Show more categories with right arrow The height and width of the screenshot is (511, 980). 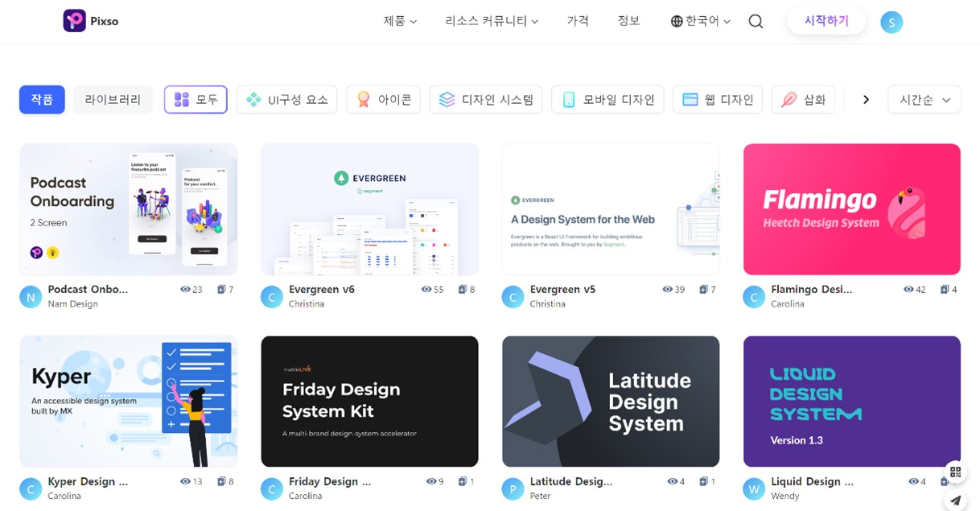coord(866,100)
